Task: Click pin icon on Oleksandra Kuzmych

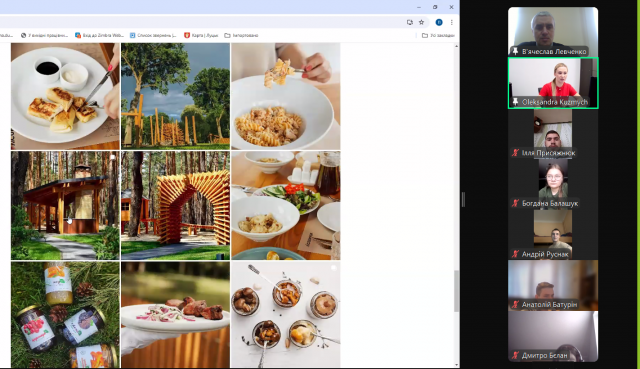Action: pos(515,102)
